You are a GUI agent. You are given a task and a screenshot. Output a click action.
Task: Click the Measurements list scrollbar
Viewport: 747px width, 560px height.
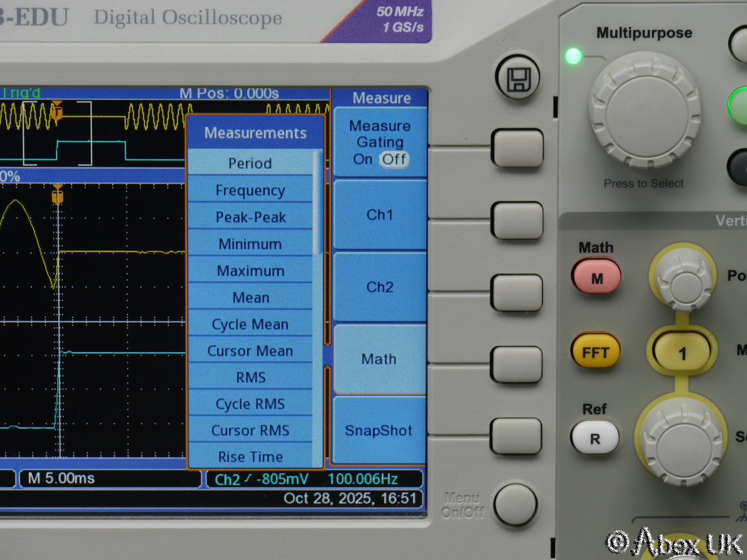(318, 203)
